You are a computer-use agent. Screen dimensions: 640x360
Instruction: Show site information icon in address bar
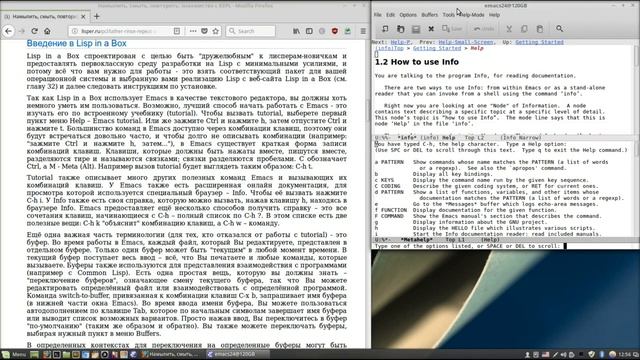pos(74,31)
